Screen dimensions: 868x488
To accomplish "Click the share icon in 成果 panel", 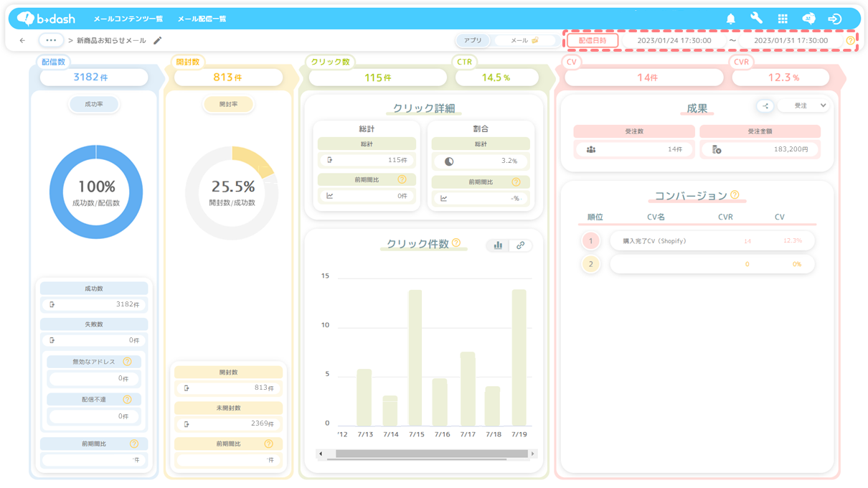I will coord(765,106).
